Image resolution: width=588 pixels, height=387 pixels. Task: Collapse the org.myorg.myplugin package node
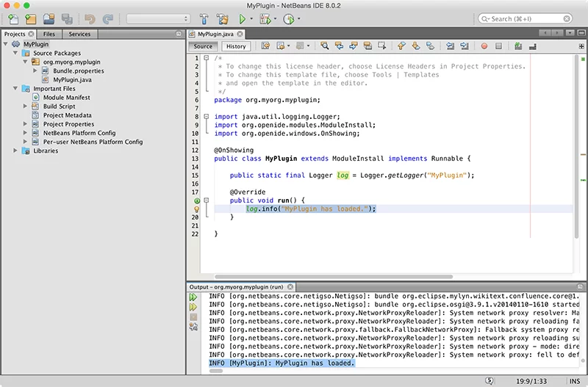click(25, 62)
